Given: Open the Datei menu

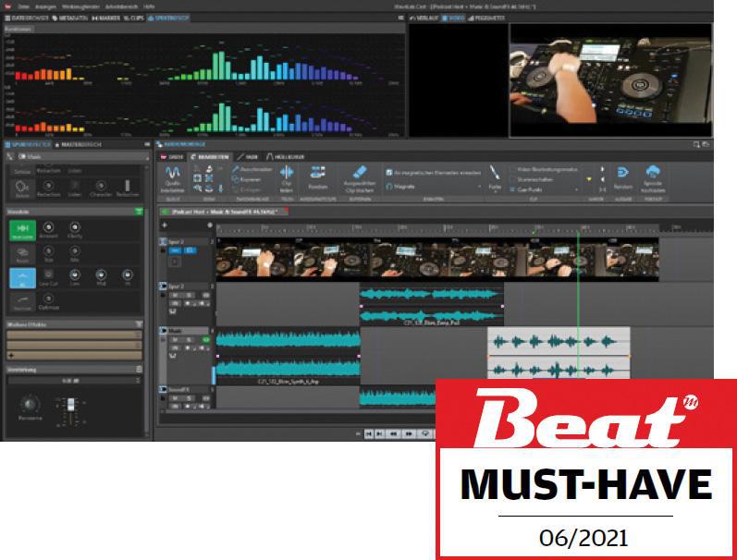Looking at the screenshot, I should point(23,6).
